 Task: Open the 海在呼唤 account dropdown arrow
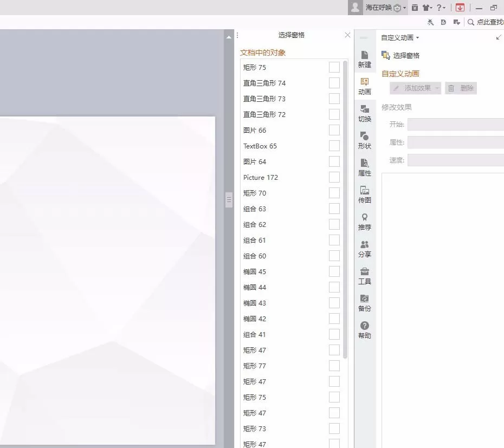[x=405, y=8]
